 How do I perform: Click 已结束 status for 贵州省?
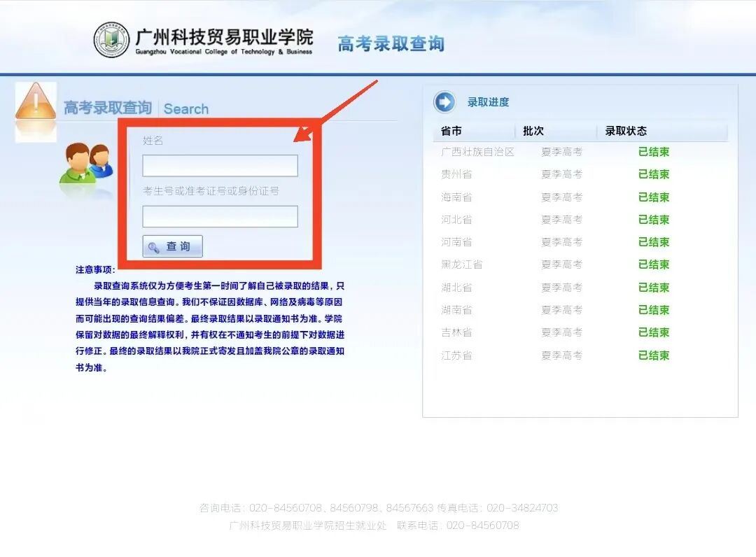pos(654,174)
